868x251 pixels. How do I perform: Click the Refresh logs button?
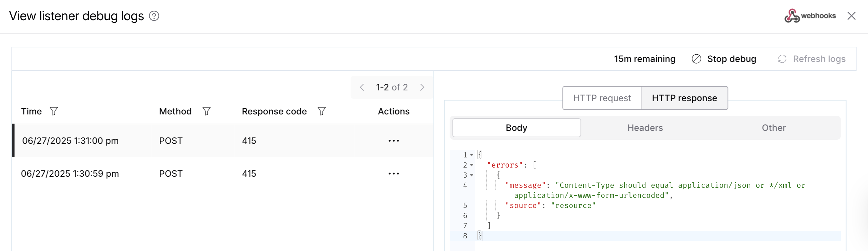(x=811, y=59)
